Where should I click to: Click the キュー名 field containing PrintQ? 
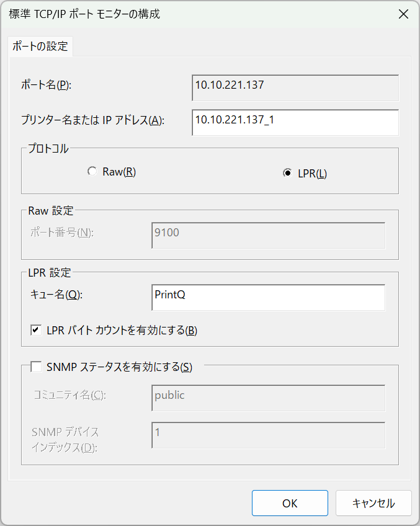pyautogui.click(x=268, y=297)
